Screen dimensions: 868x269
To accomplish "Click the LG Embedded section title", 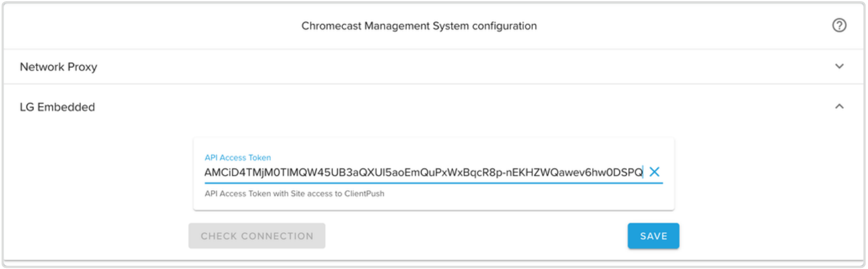I will point(57,107).
